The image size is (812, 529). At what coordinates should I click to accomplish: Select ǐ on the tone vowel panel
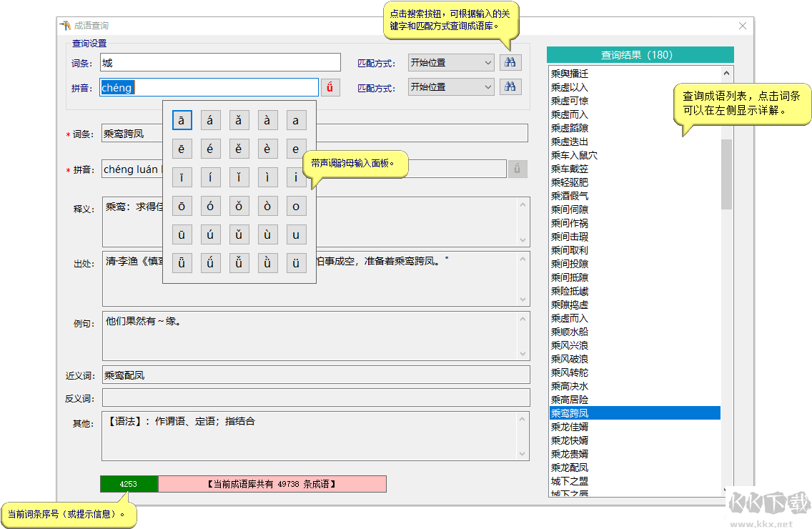(x=239, y=177)
